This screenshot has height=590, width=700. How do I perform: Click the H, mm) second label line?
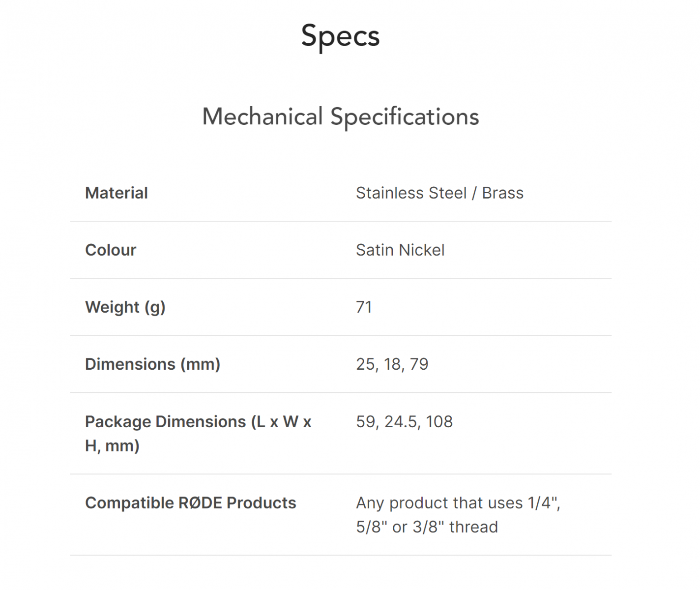tap(112, 446)
